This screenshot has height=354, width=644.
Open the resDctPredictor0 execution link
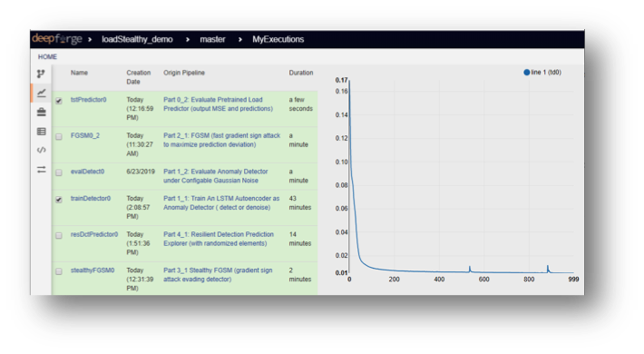(x=94, y=234)
